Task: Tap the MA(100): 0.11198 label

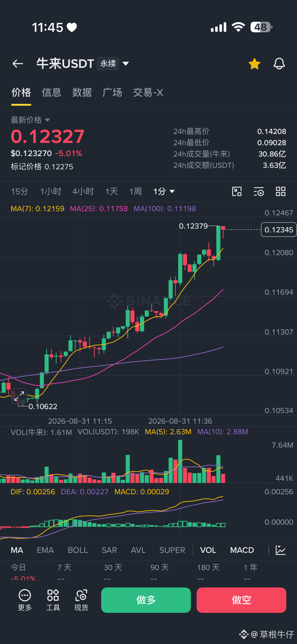Action: coord(165,209)
